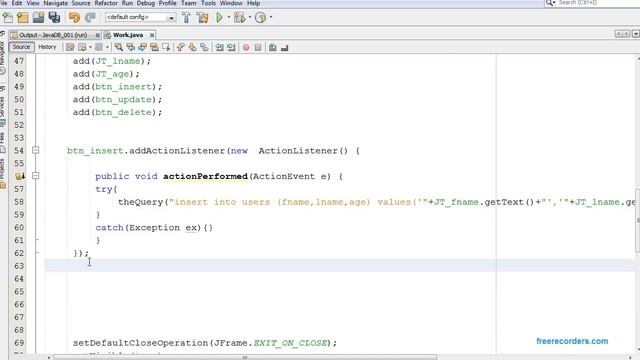Select the Work.java editor tab
Viewport: 640px width, 360px height.
[x=128, y=35]
